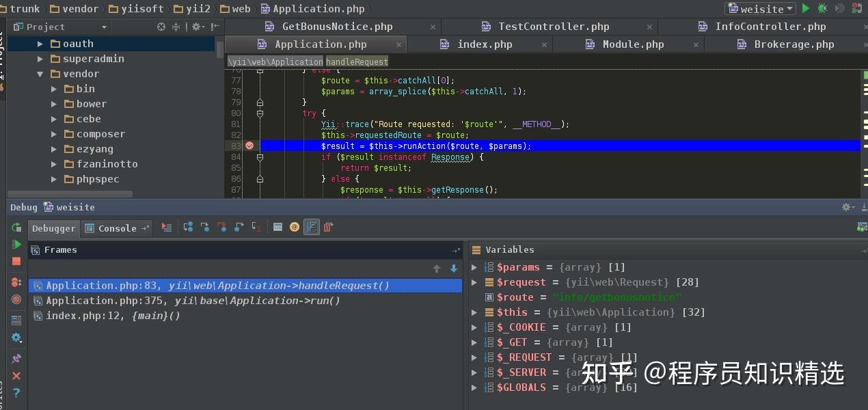Open the Console tab in the debugger
Screen dimensions: 868x410
pyautogui.click(x=117, y=228)
